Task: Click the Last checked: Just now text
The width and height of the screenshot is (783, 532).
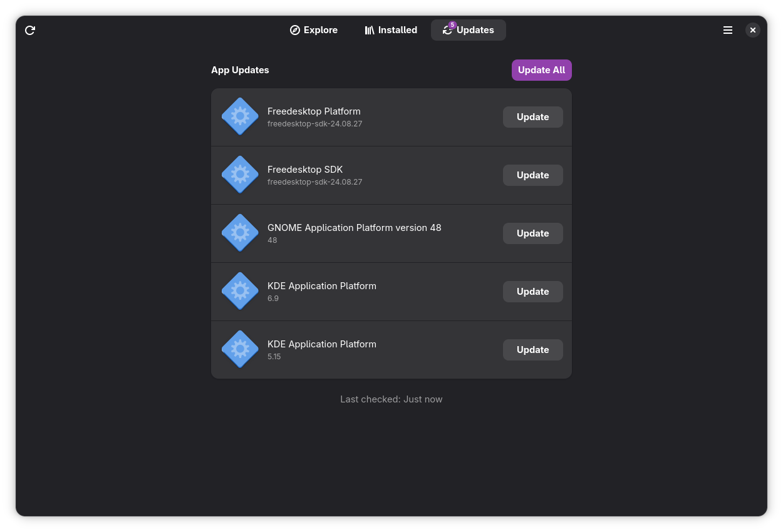Action: pyautogui.click(x=391, y=399)
